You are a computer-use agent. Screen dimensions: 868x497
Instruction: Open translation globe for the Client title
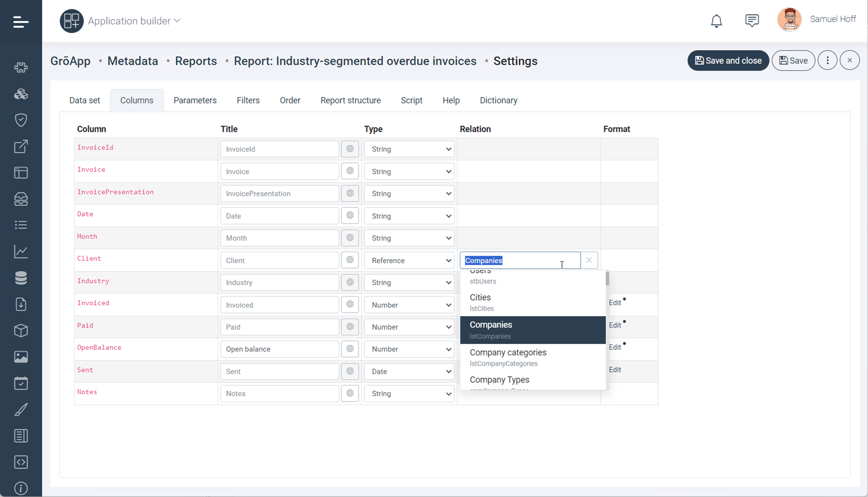point(350,260)
